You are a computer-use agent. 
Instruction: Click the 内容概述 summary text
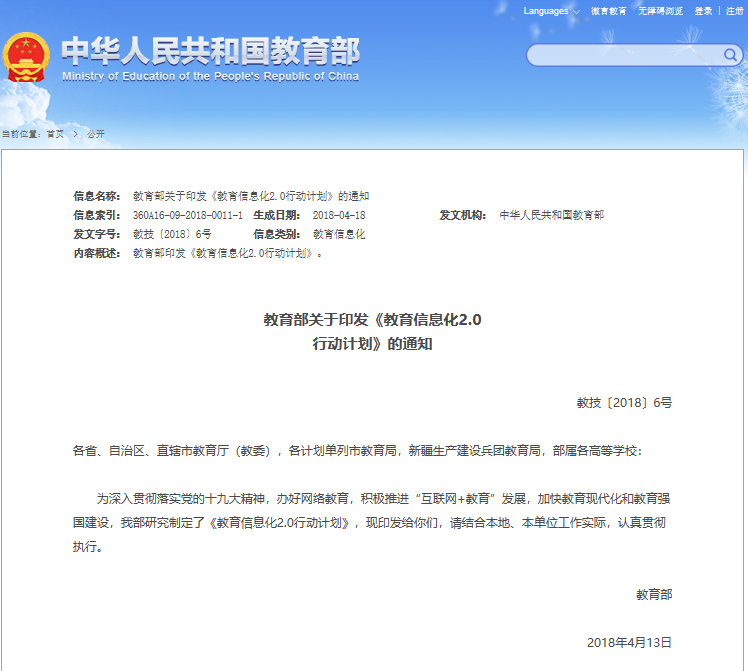pyautogui.click(x=228, y=253)
